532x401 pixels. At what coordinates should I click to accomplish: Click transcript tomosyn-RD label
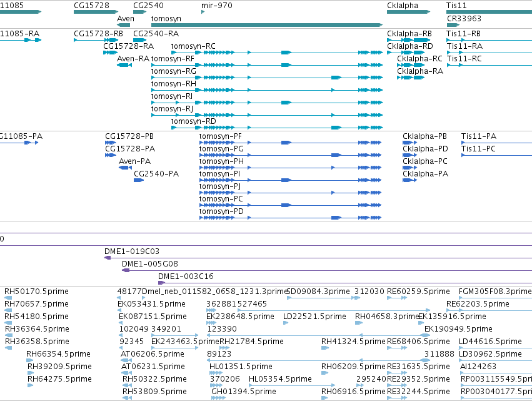point(193,121)
